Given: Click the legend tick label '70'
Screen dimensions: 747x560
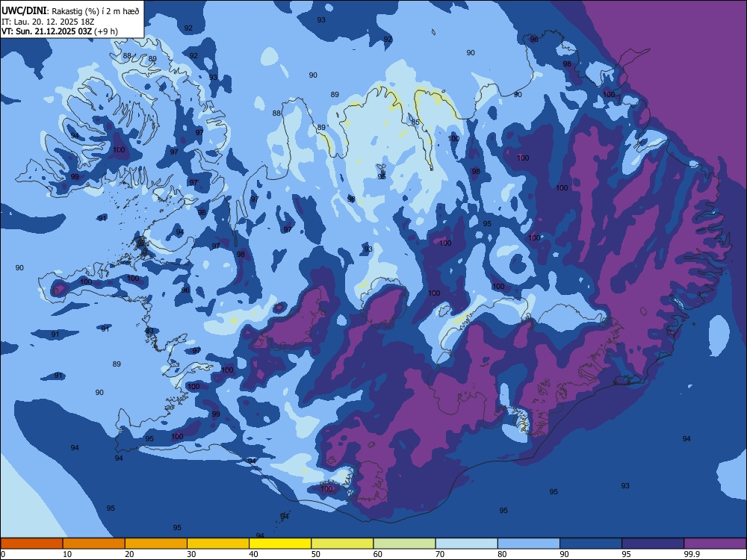Looking at the screenshot, I should [440, 554].
